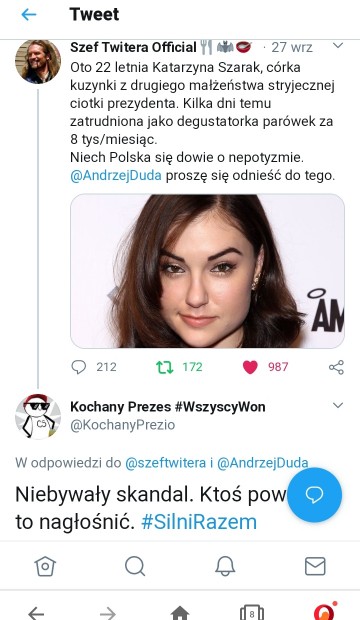Open the Home tab in bottom navigation
This screenshot has height=620, width=360.
(45, 566)
